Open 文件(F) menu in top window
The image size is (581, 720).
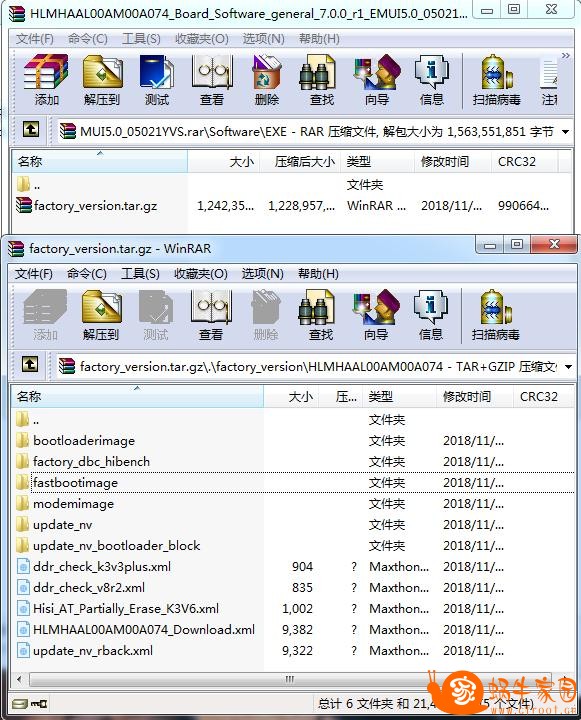coord(34,39)
